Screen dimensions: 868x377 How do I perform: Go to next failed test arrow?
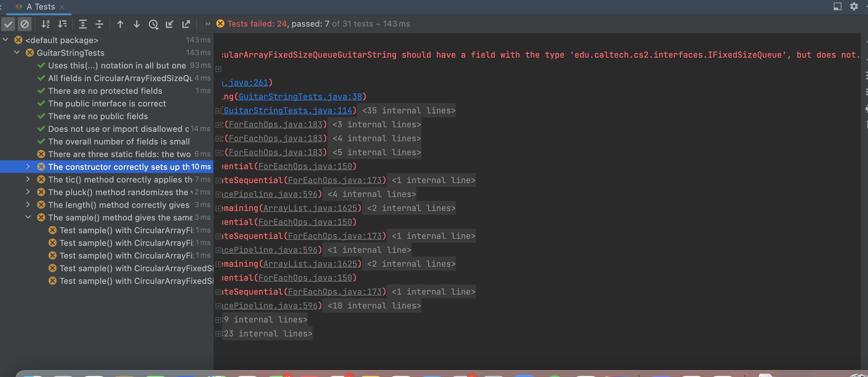click(136, 24)
